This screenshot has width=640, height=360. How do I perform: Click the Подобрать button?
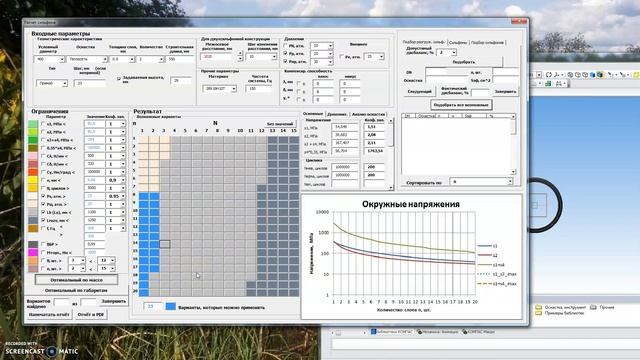coord(464,62)
